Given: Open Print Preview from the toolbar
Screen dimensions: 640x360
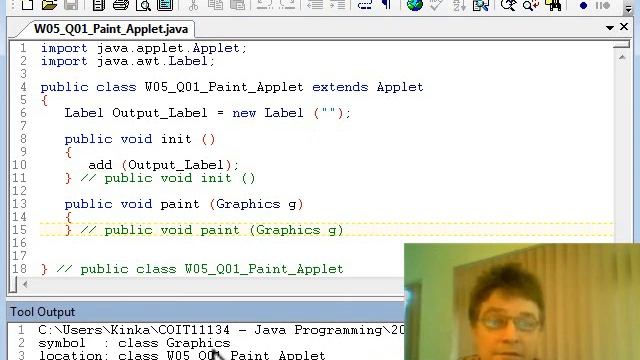Looking at the screenshot, I should pyautogui.click(x=143, y=5).
